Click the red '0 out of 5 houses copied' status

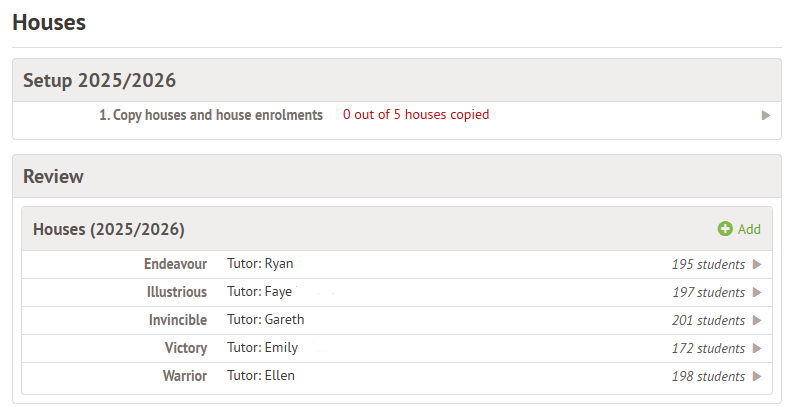click(x=416, y=115)
